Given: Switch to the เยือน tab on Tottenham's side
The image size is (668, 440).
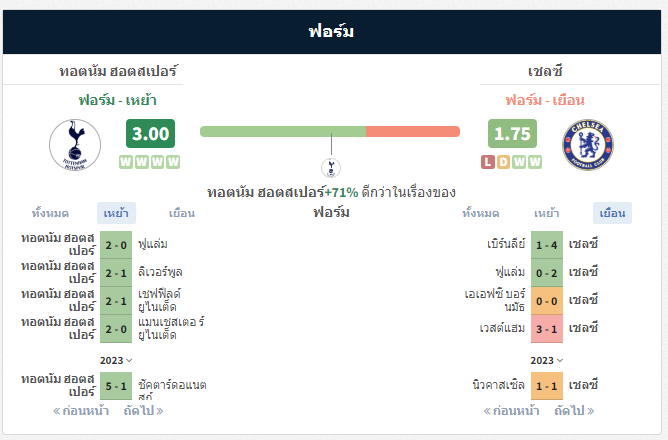Looking at the screenshot, I should coord(182,213).
